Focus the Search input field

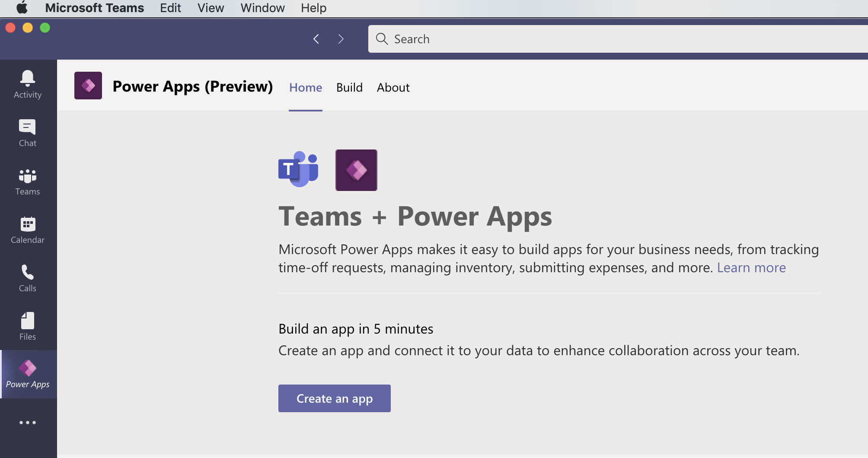coord(618,39)
